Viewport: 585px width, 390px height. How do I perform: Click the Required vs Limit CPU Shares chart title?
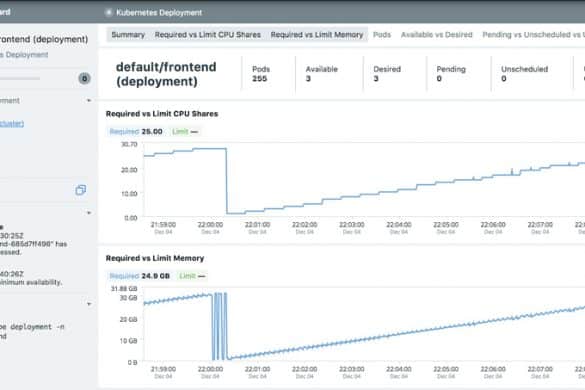point(162,114)
